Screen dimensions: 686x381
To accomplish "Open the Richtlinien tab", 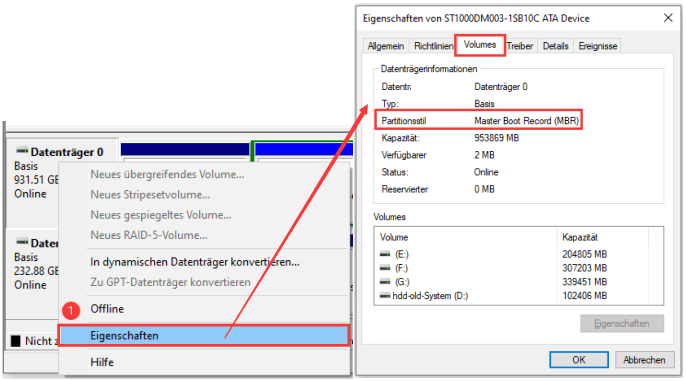I will point(433,46).
